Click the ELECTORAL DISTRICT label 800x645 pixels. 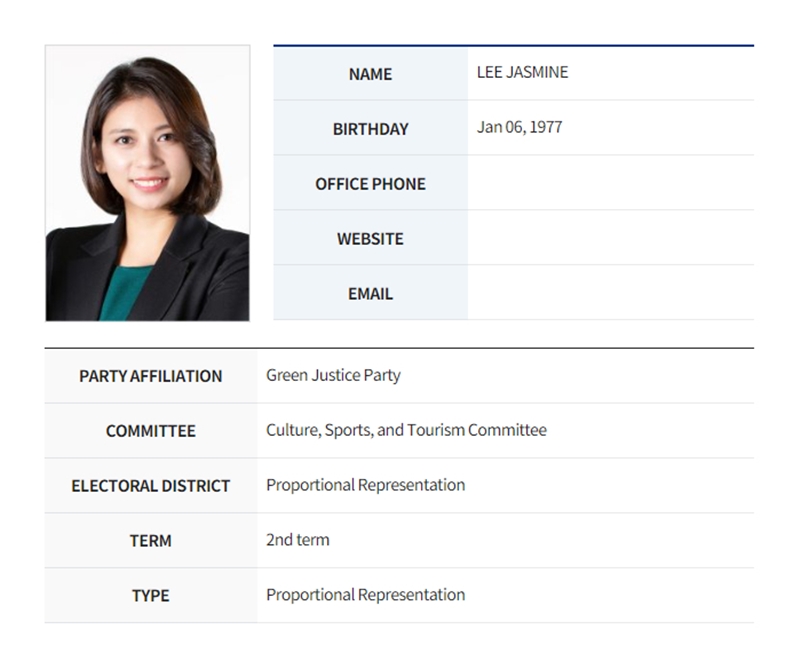(151, 486)
